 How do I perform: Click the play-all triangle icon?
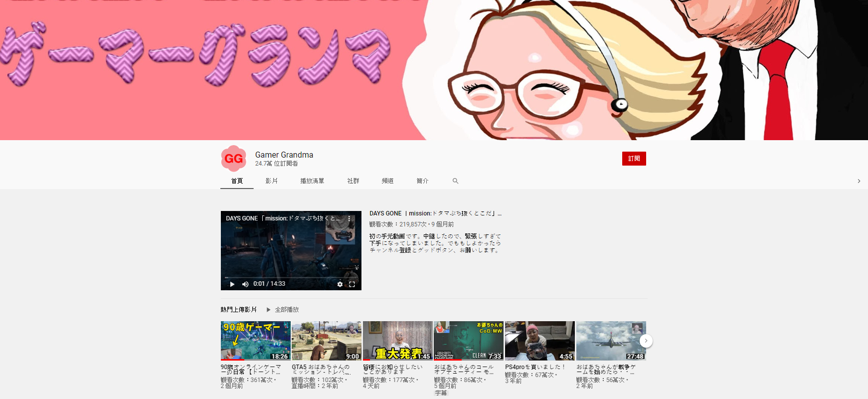coord(269,310)
